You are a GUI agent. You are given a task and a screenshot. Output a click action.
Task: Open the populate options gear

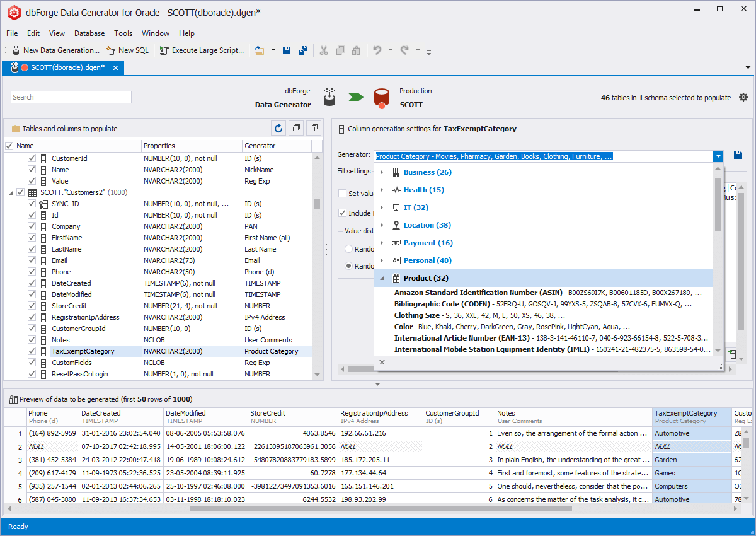[743, 97]
